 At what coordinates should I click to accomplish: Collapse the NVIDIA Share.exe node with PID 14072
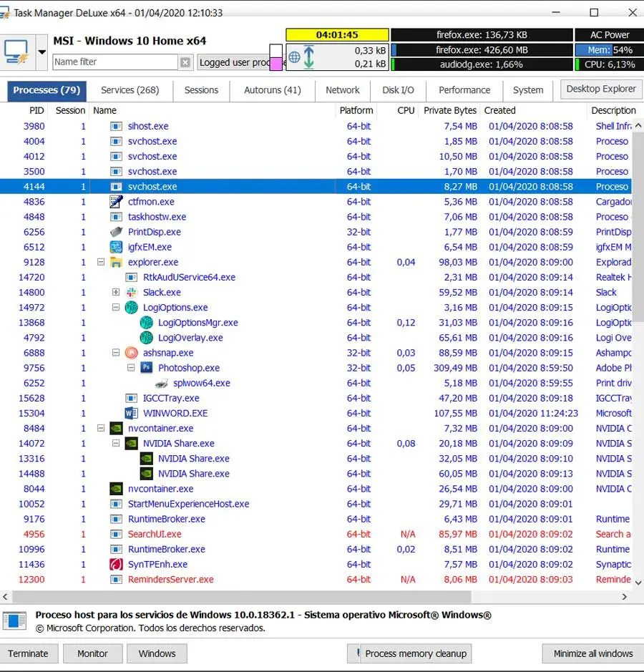point(116,443)
